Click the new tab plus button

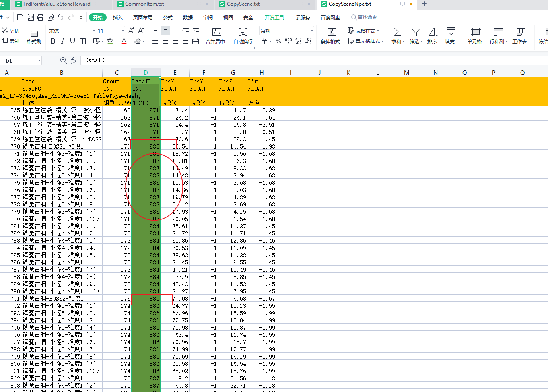click(x=424, y=4)
